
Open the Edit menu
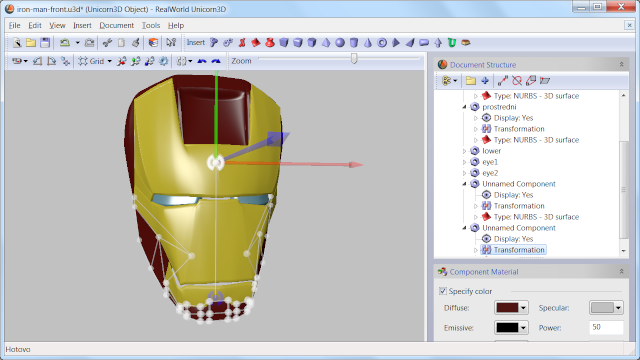35,25
